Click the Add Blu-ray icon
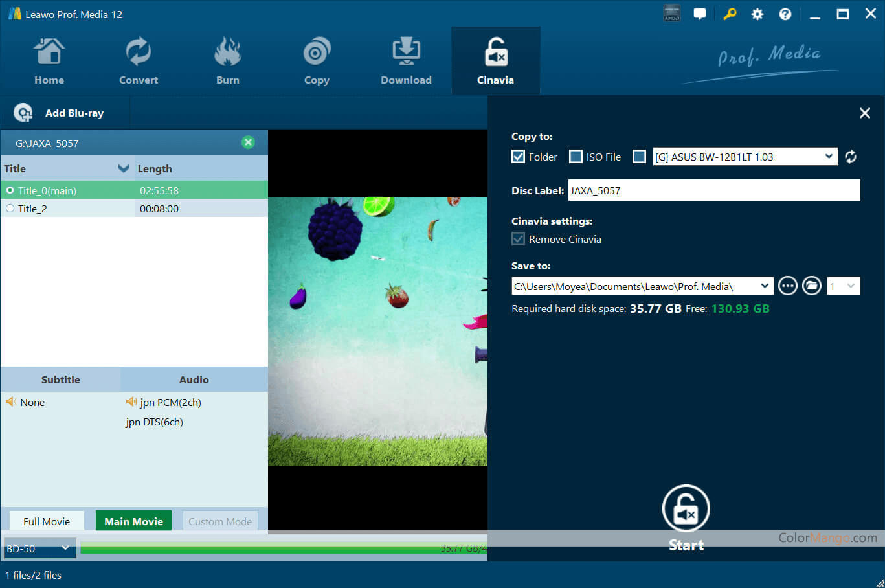The image size is (885, 588). tap(23, 113)
